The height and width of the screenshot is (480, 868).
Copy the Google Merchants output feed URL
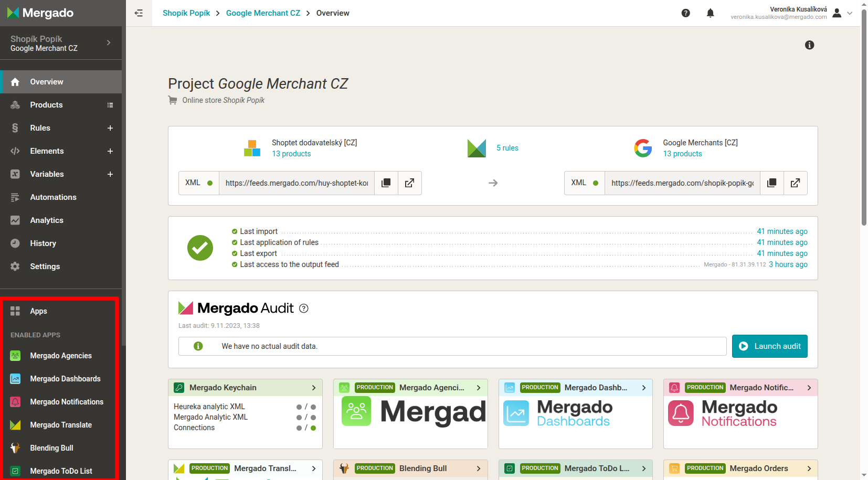(x=771, y=183)
